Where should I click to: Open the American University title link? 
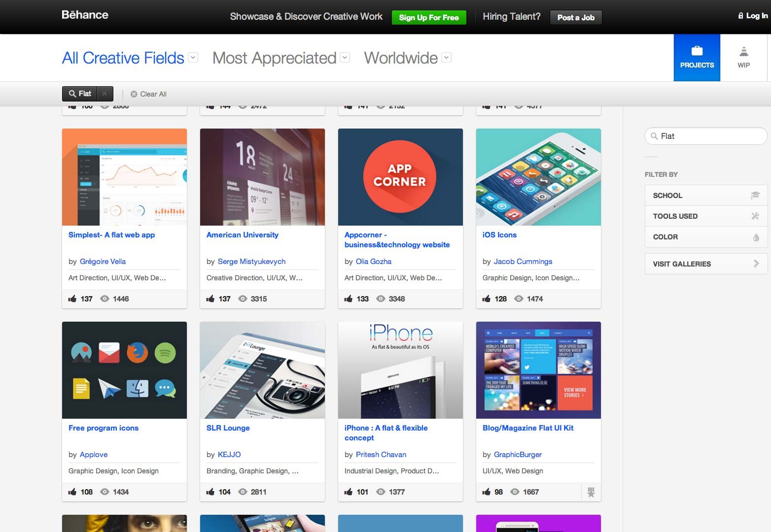point(242,235)
